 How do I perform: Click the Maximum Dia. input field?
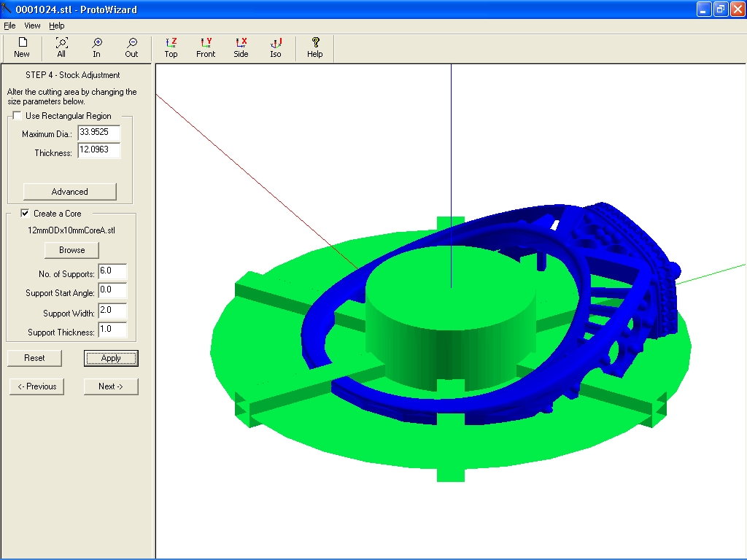click(99, 133)
